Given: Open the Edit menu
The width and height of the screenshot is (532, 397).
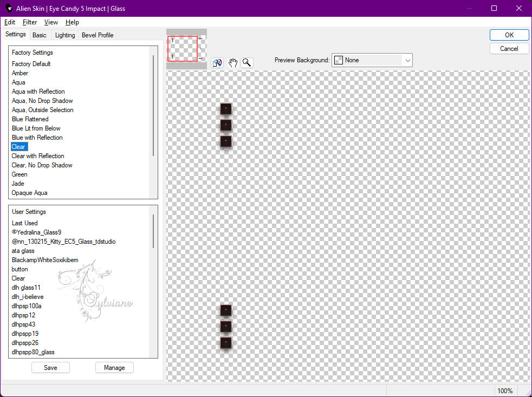Looking at the screenshot, I should 10,22.
